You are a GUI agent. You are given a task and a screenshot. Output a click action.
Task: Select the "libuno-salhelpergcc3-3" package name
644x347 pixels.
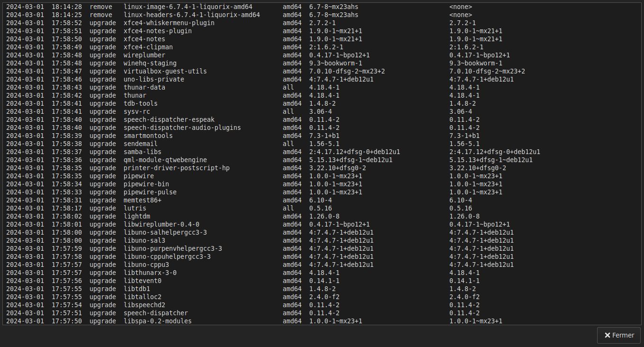pyautogui.click(x=165, y=233)
